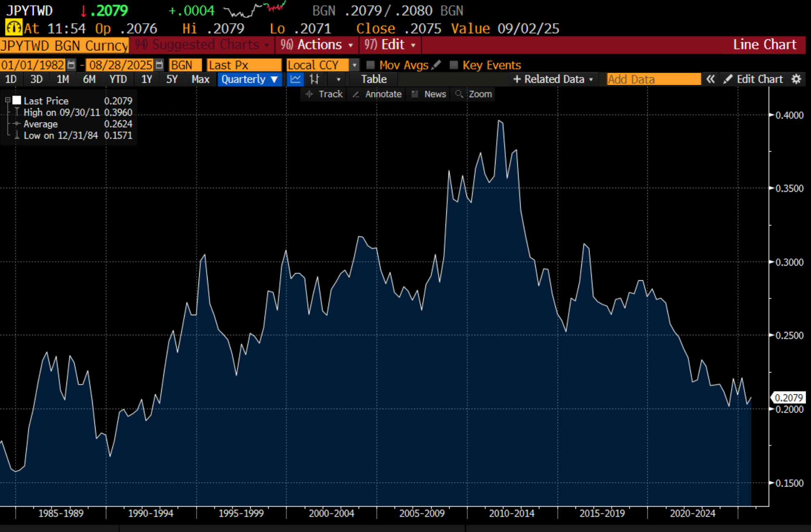Click the double-chevron collapse panel icon
Image resolution: width=811 pixels, height=532 pixels.
[710, 79]
